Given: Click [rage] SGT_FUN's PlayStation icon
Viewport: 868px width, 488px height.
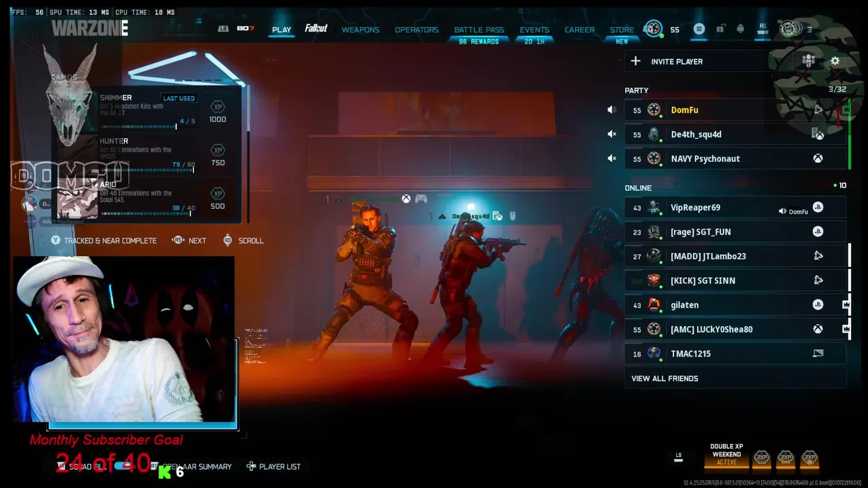Looking at the screenshot, I should click(x=818, y=232).
